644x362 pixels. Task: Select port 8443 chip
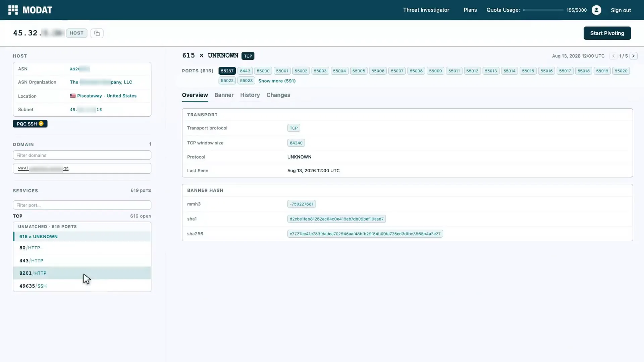245,71
